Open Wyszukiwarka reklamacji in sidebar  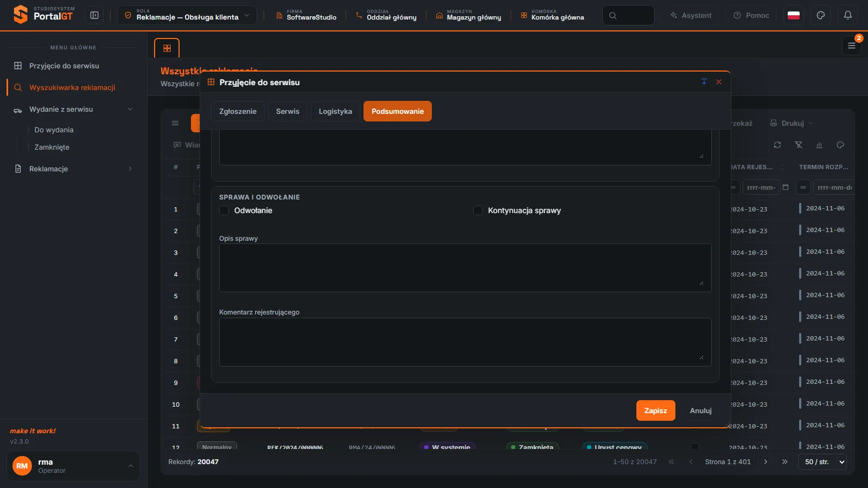click(73, 87)
